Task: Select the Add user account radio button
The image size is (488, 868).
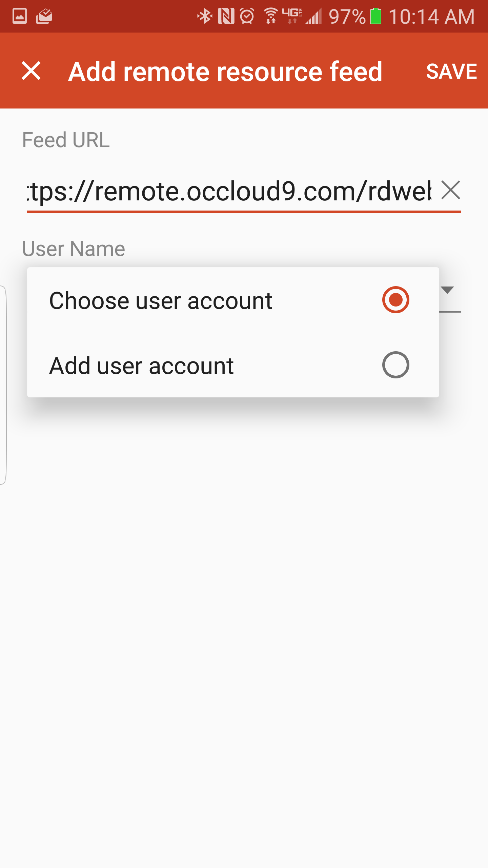Action: (395, 365)
